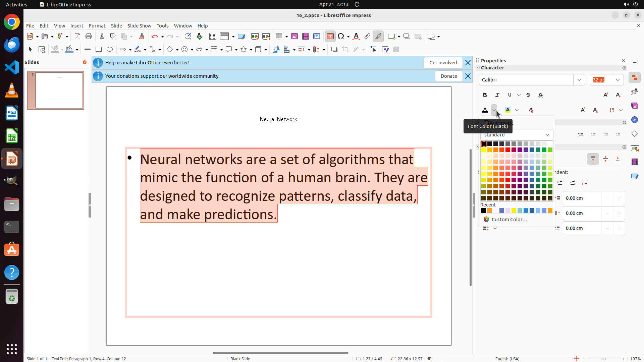
Task: Click the Get involved button
Action: [443, 63]
